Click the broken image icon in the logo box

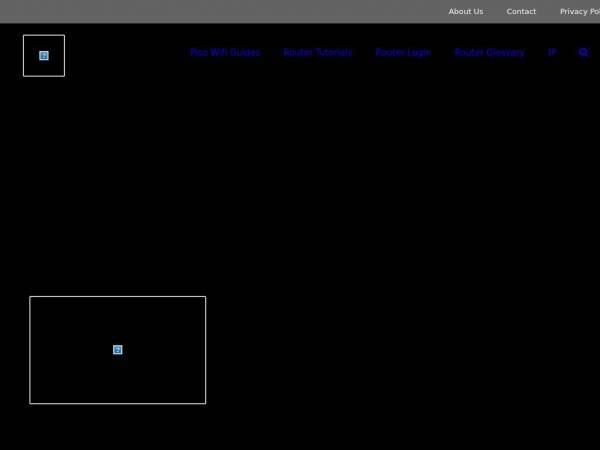tap(44, 56)
